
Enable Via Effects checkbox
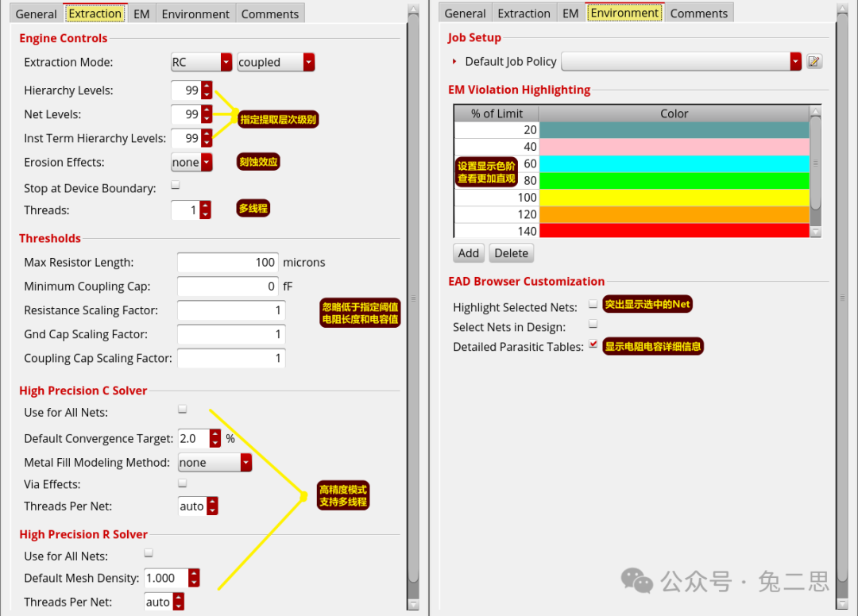[183, 483]
